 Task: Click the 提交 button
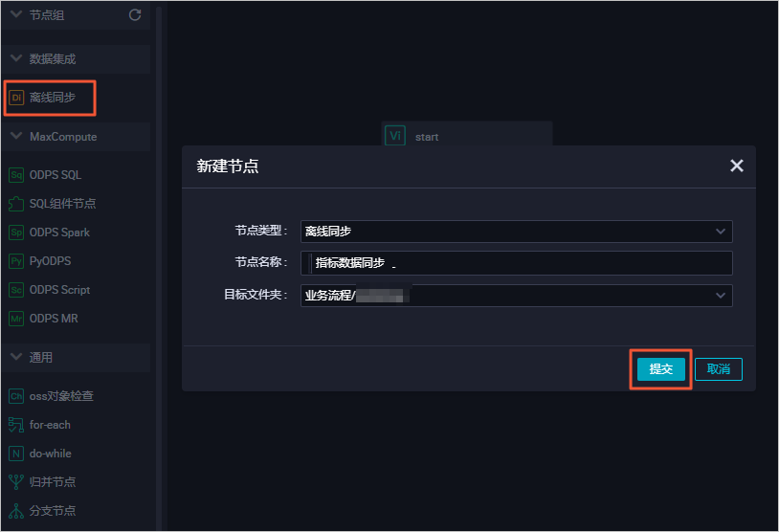(660, 369)
